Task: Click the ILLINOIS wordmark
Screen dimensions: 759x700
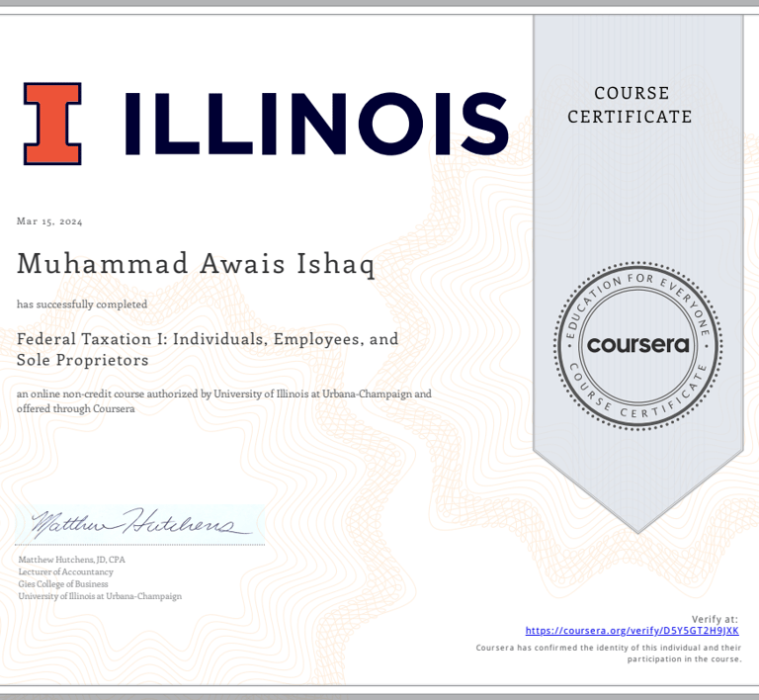Action: click(x=316, y=124)
